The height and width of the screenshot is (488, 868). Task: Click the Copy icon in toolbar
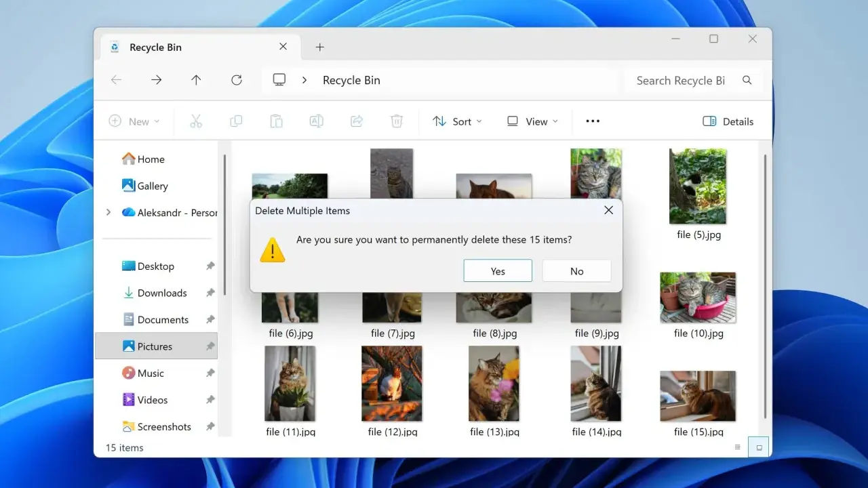pos(236,121)
